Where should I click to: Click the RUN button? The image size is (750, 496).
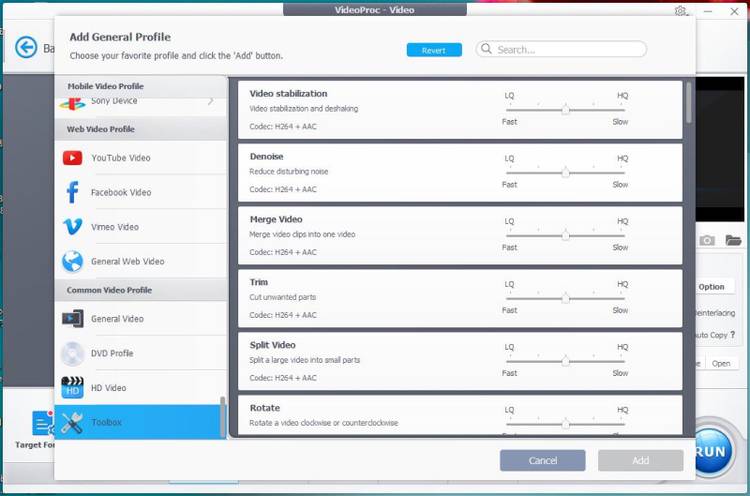point(712,451)
